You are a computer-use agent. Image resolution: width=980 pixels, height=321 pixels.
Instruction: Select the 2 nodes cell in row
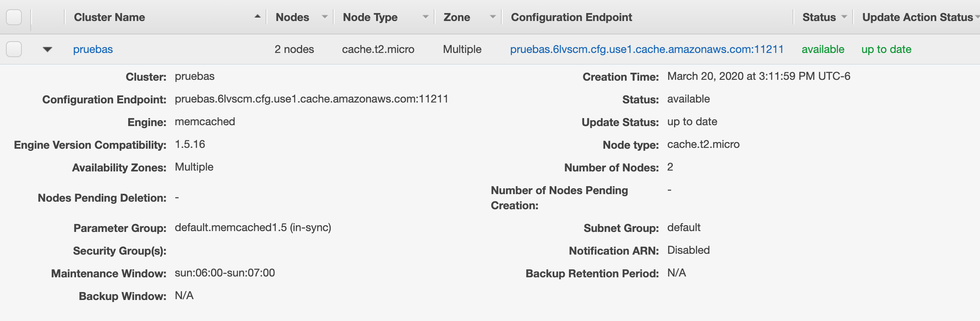(294, 49)
